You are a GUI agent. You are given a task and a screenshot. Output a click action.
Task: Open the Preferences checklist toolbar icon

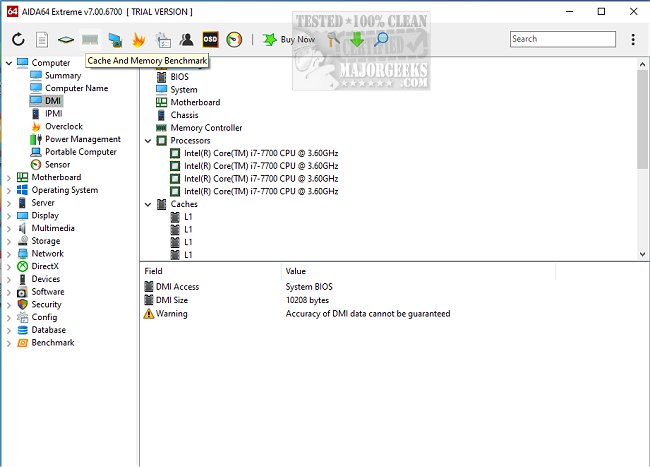[x=163, y=40]
